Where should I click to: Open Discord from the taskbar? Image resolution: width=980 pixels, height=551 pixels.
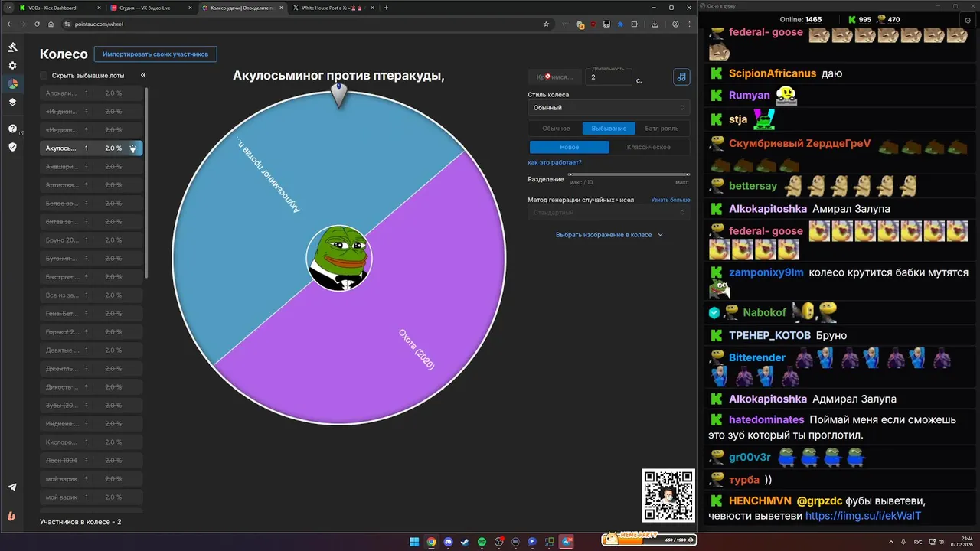(448, 542)
